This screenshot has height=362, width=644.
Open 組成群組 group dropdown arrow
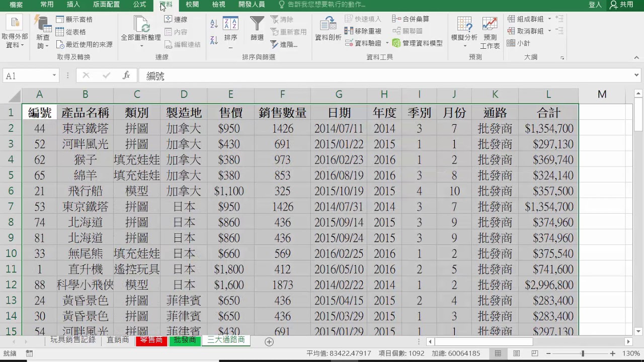click(549, 19)
